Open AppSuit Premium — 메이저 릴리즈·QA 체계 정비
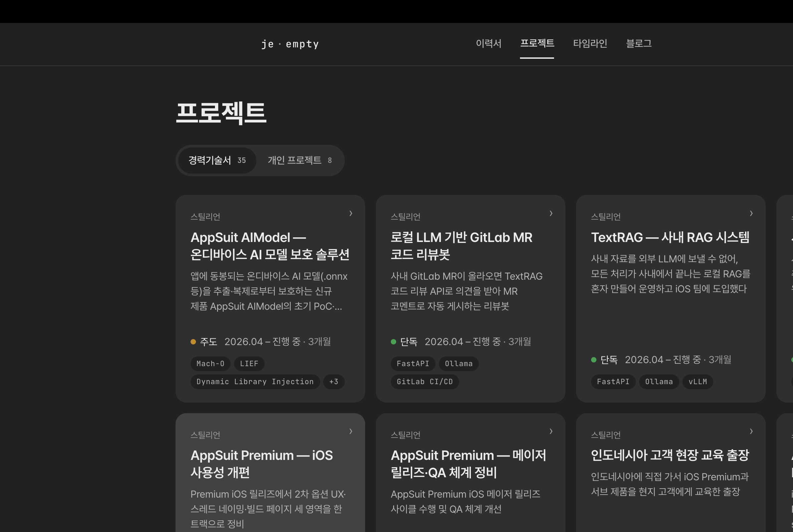This screenshot has height=532, width=793. [x=468, y=464]
